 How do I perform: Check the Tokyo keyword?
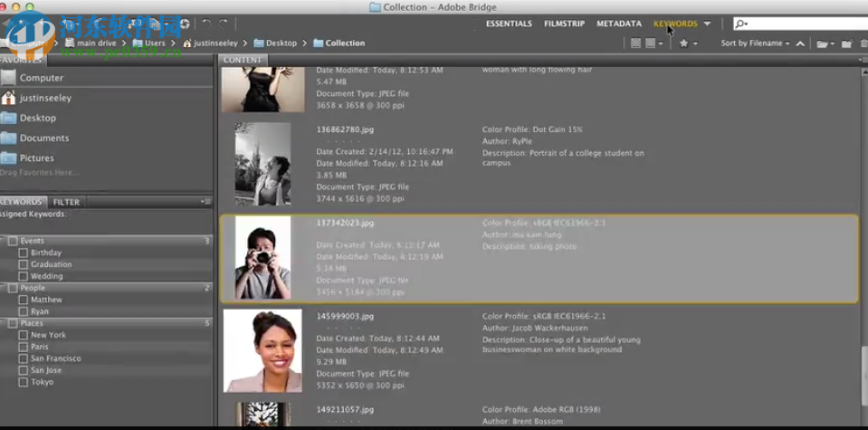pyautogui.click(x=23, y=382)
